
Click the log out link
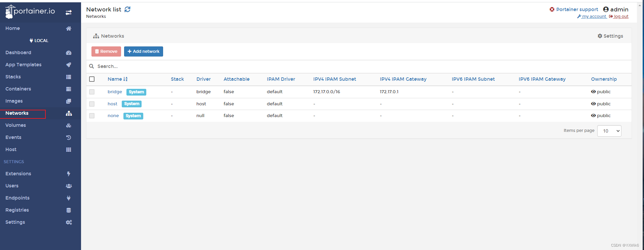pos(618,16)
